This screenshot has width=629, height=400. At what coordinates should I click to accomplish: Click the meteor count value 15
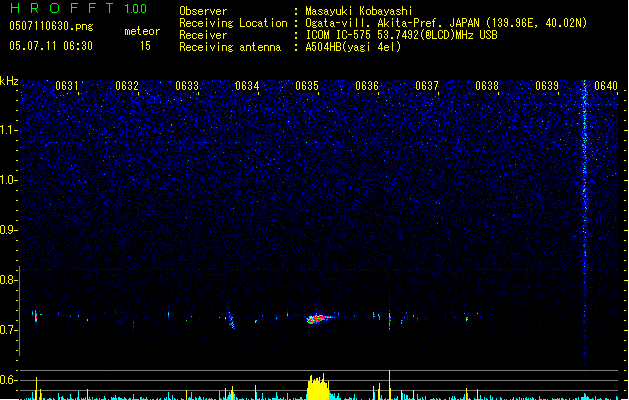click(x=145, y=46)
